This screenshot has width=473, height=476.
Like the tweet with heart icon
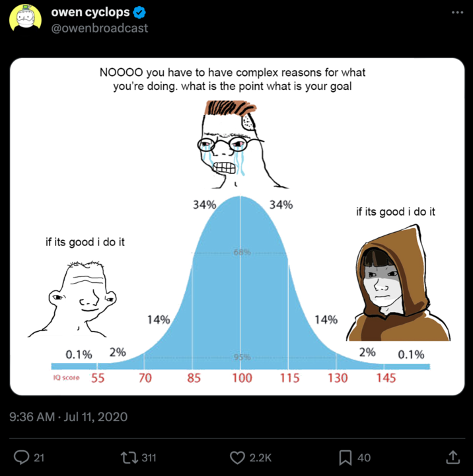tap(237, 457)
